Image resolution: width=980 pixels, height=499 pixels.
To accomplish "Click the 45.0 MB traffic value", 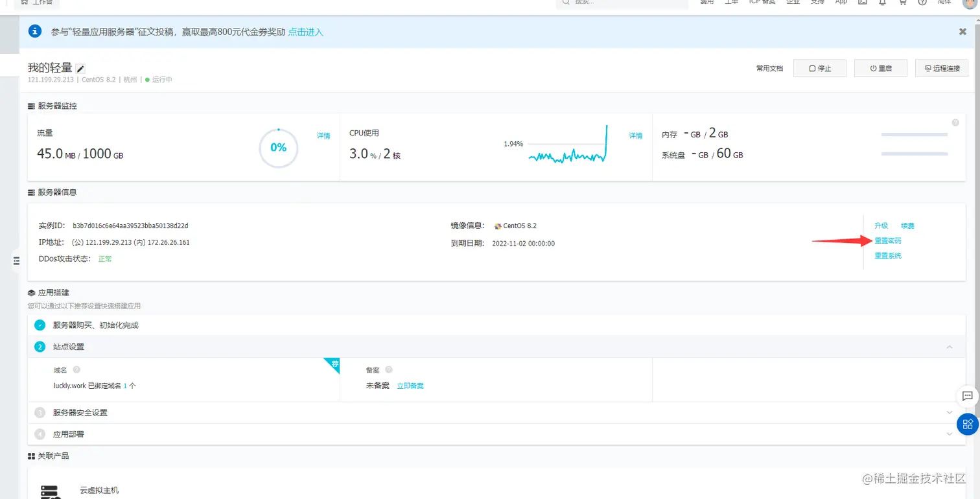I will click(x=57, y=154).
